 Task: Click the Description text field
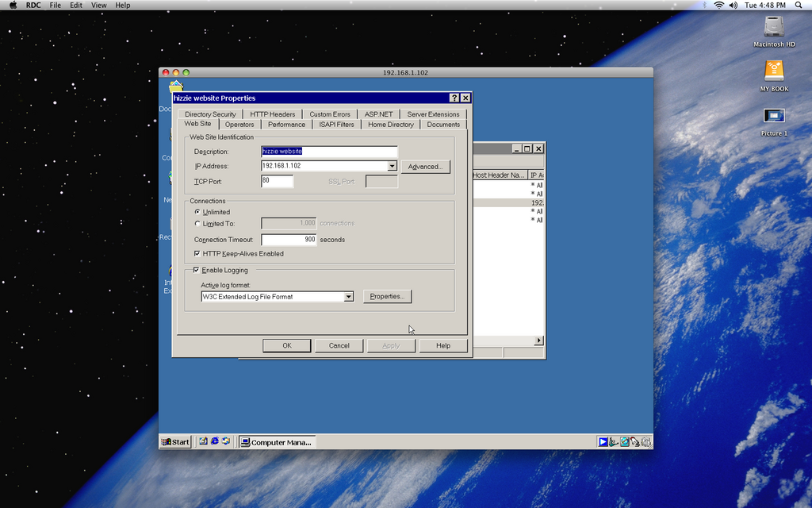point(329,152)
